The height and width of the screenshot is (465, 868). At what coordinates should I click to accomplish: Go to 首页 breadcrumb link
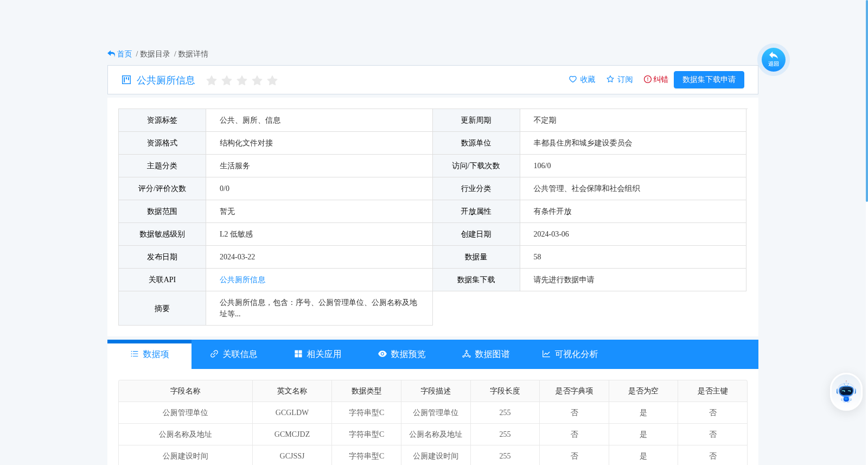point(124,54)
